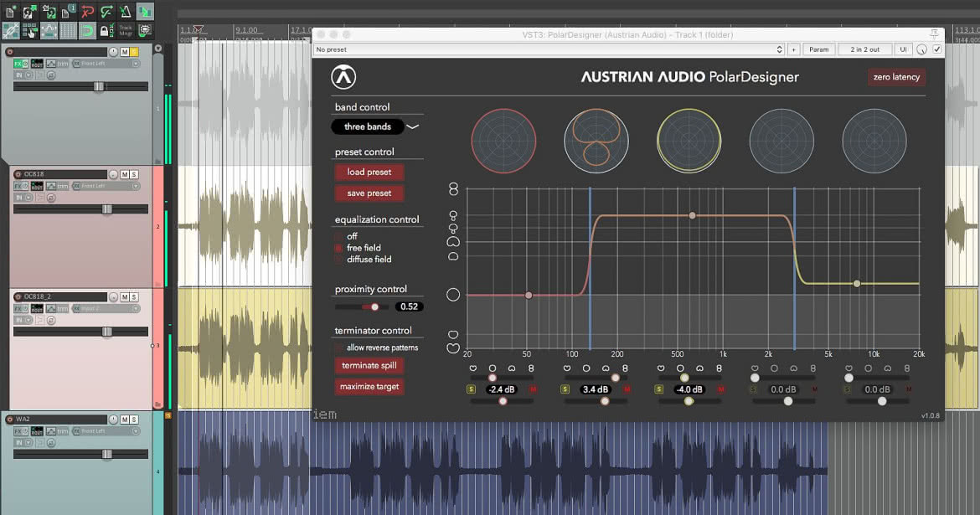The height and width of the screenshot is (515, 980).
Task: Toggle the plugin bypass checkbox in VST header
Action: (x=937, y=49)
